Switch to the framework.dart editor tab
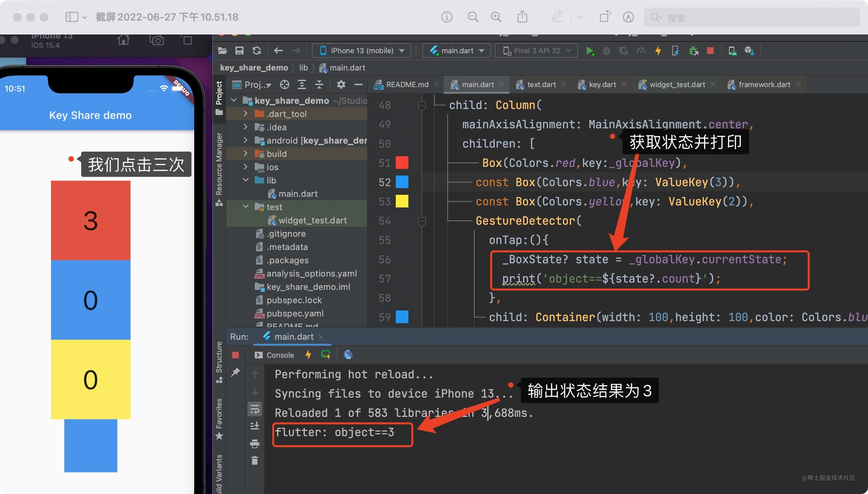The height and width of the screenshot is (494, 868). pyautogui.click(x=764, y=84)
